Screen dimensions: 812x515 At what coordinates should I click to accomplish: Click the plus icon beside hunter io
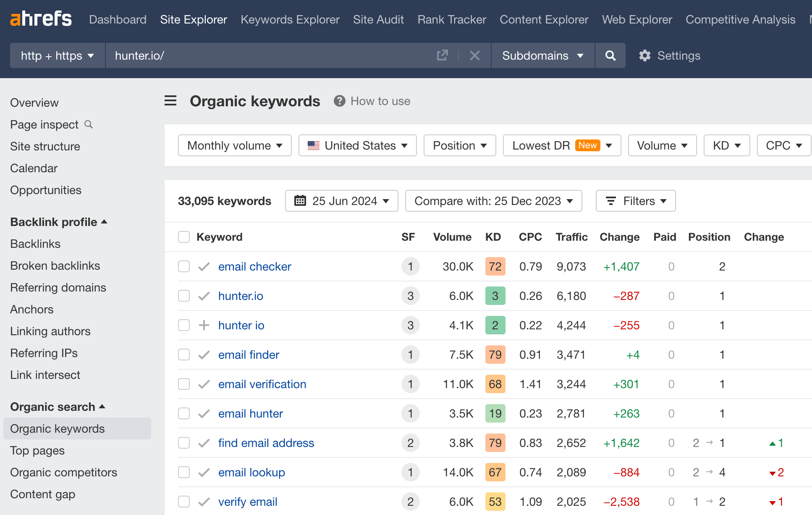click(204, 325)
